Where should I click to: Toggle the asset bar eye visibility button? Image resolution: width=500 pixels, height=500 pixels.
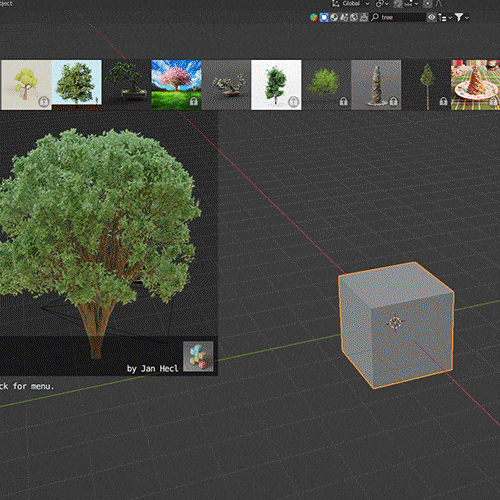pyautogui.click(x=431, y=17)
